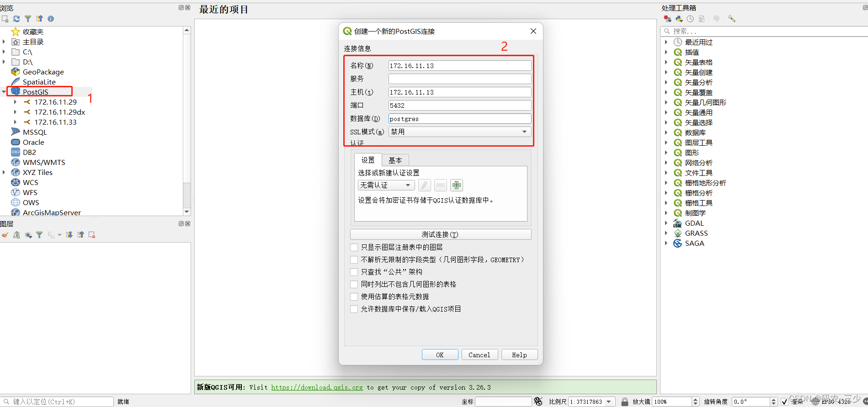Switch to the 基本 authentication tab
868x407 pixels.
click(395, 160)
